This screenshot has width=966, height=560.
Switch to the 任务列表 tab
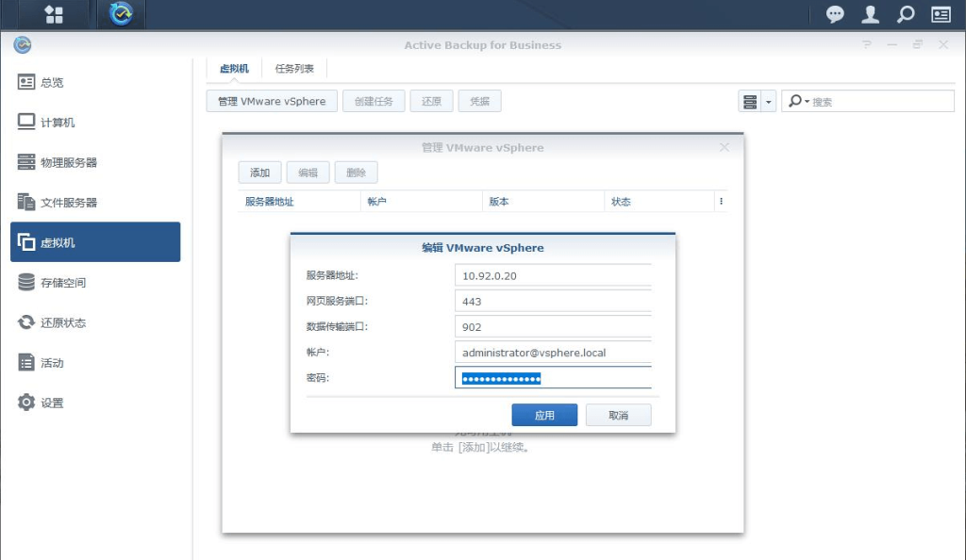(294, 68)
